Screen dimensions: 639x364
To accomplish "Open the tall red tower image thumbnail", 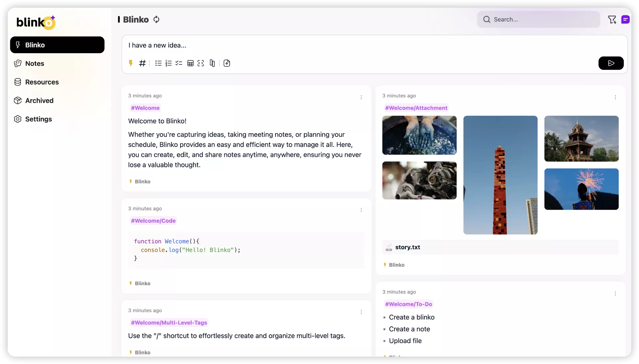I will click(x=500, y=175).
